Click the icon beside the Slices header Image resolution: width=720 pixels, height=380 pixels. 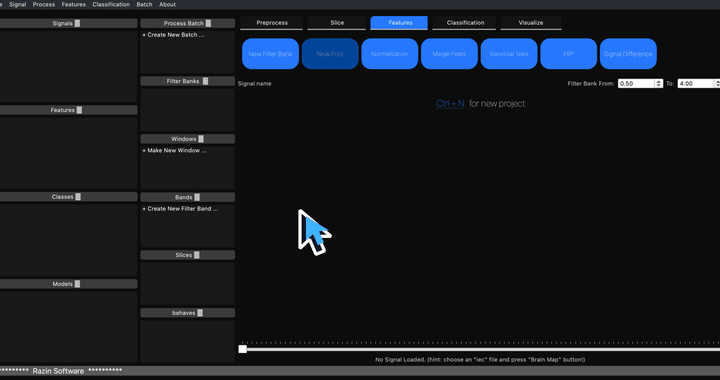[x=197, y=255]
